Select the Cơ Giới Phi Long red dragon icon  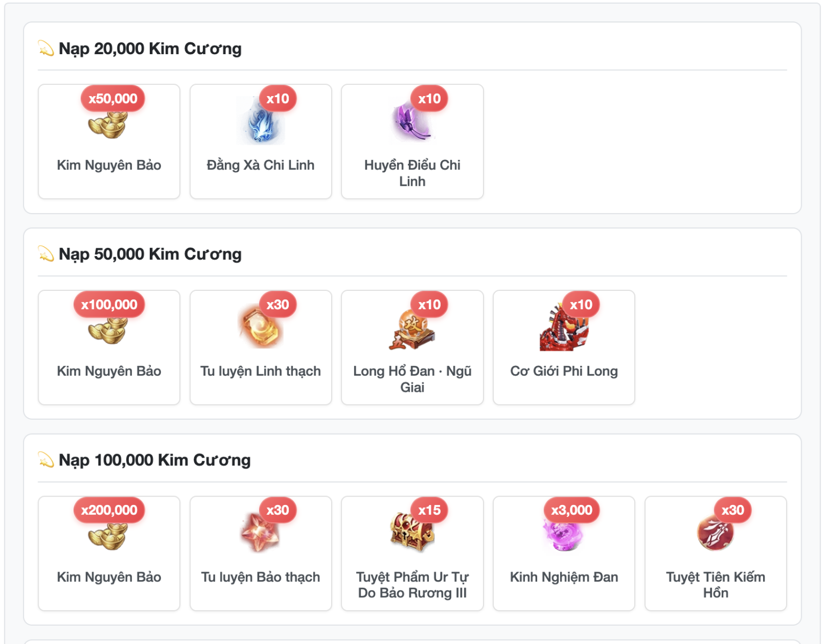coord(564,327)
